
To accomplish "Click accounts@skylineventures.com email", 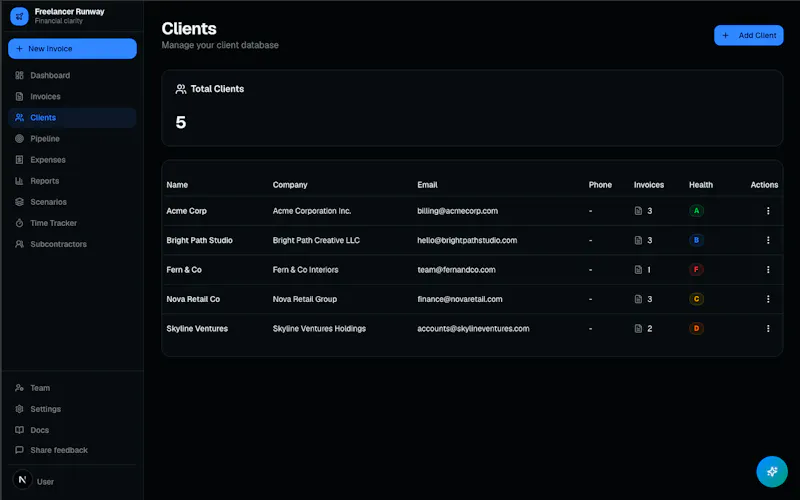I will coord(473,329).
